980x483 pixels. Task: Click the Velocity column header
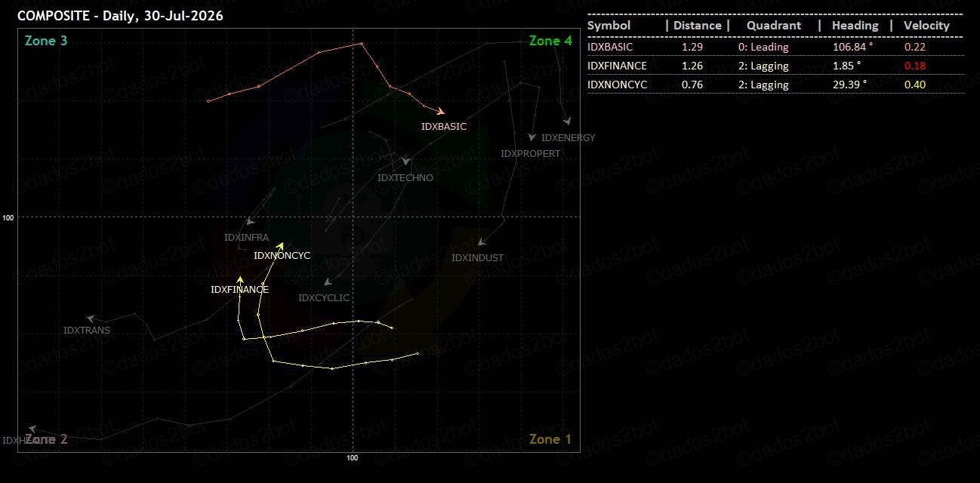(926, 26)
